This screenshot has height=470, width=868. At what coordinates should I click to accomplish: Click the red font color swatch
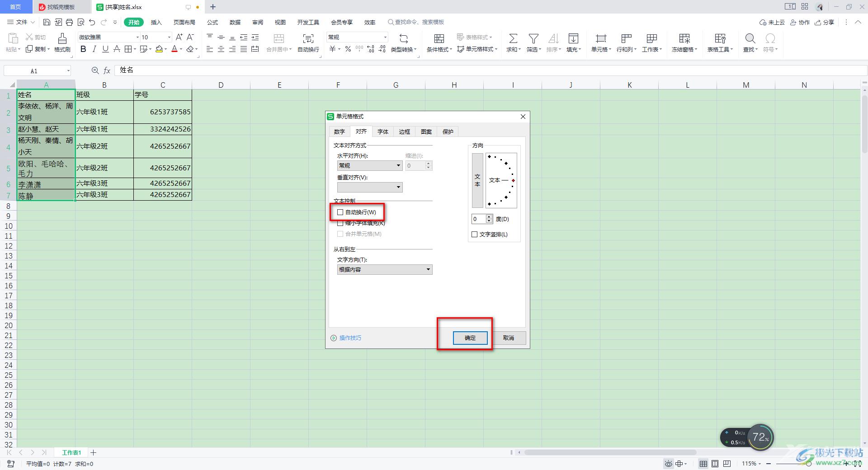[175, 49]
